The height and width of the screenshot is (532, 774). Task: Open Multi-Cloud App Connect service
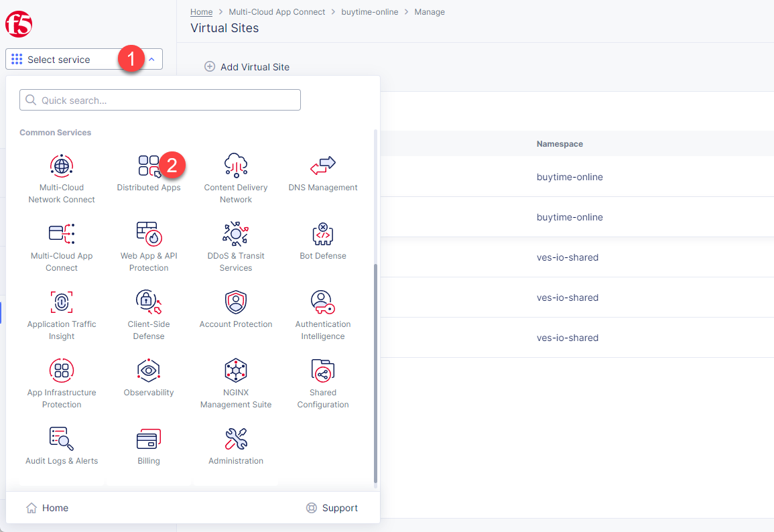point(62,247)
